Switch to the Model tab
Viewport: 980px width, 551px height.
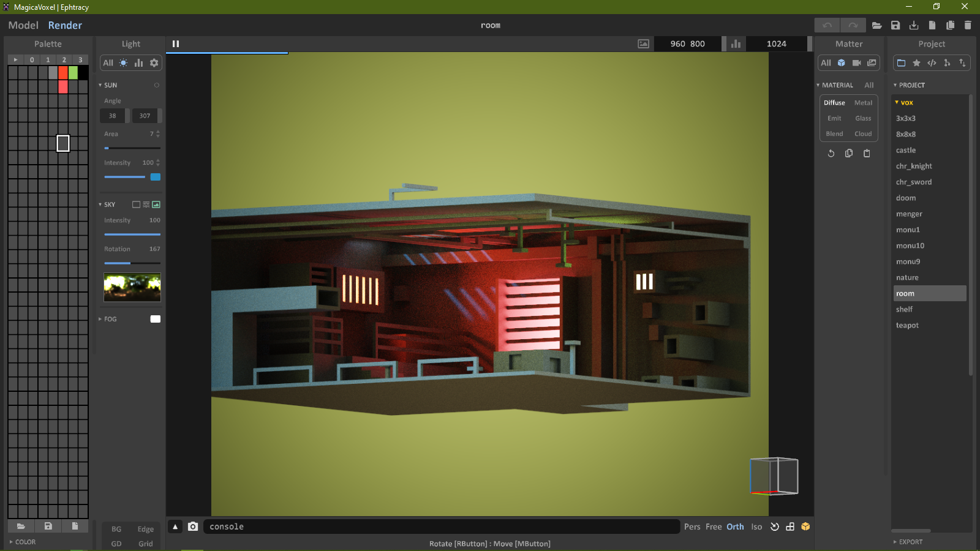click(23, 25)
